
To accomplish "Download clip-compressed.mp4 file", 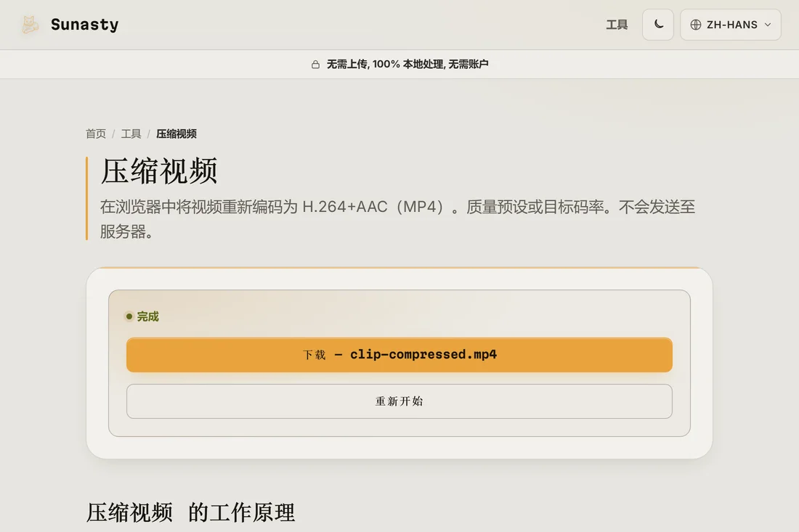I will pos(399,355).
